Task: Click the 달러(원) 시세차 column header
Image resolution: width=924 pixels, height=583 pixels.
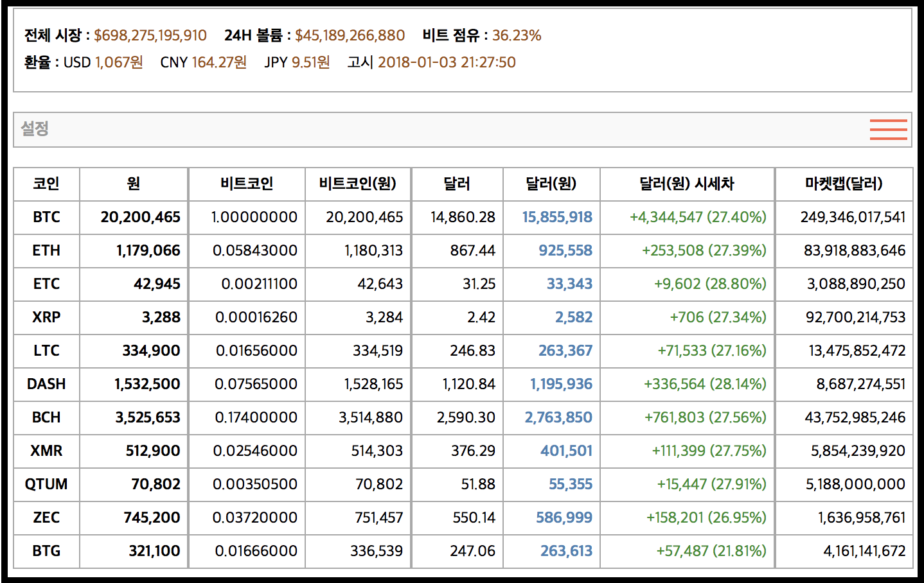Action: (687, 184)
